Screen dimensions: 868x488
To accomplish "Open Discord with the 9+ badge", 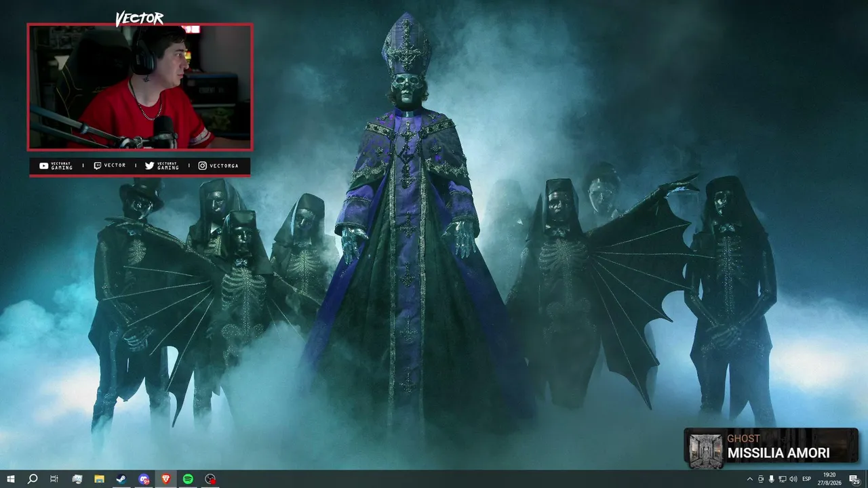I will click(x=144, y=479).
